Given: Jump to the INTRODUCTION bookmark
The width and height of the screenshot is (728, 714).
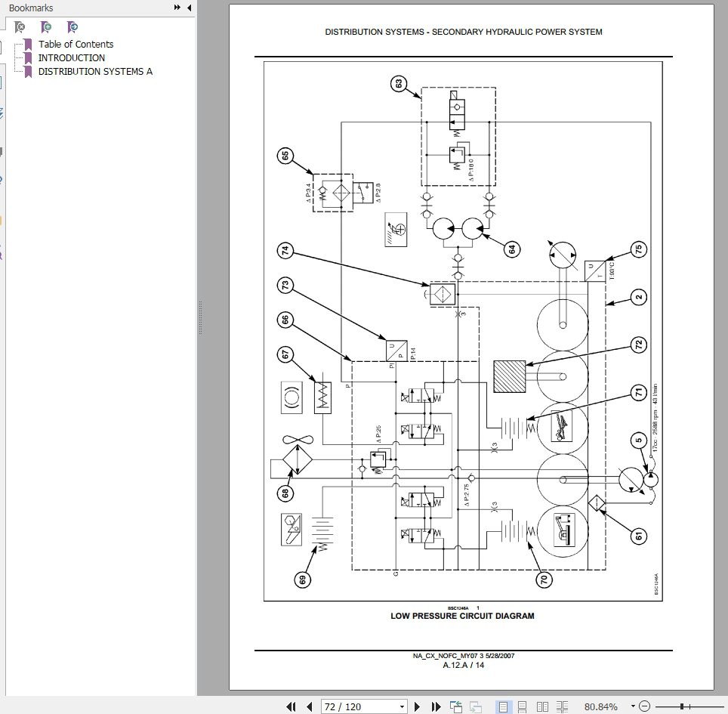Looking at the screenshot, I should click(x=72, y=57).
